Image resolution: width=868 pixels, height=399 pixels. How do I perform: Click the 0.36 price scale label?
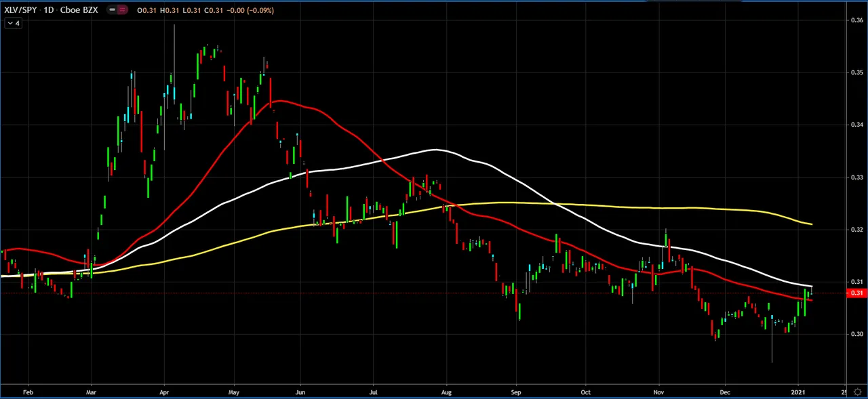[x=857, y=20]
